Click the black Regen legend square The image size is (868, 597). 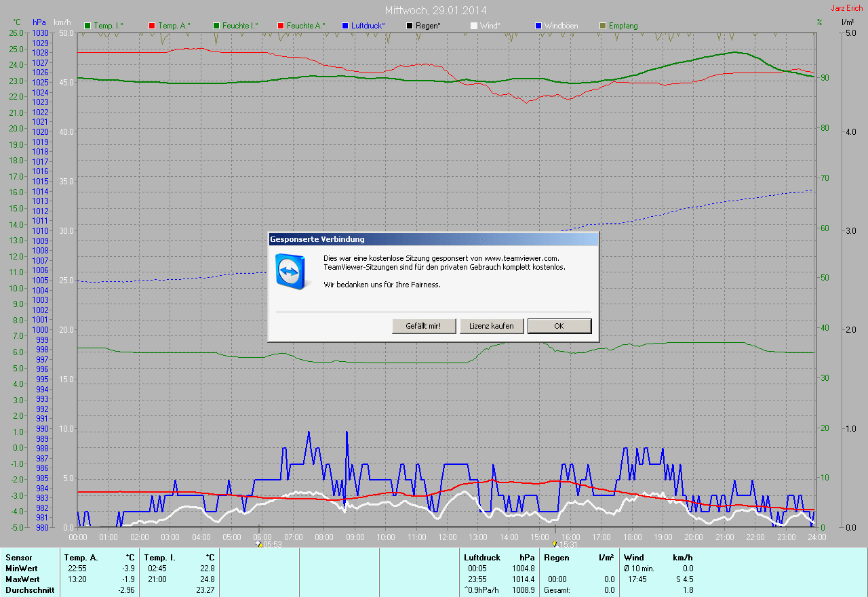click(x=410, y=26)
